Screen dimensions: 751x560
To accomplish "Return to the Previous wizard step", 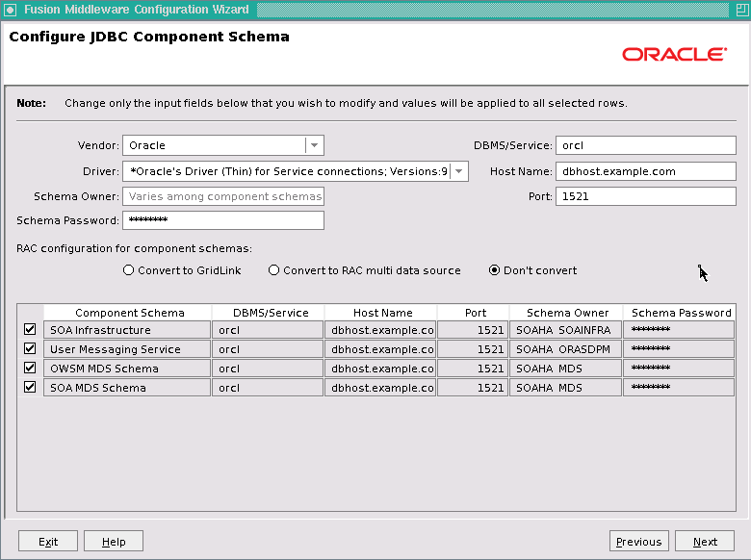I will [x=639, y=542].
